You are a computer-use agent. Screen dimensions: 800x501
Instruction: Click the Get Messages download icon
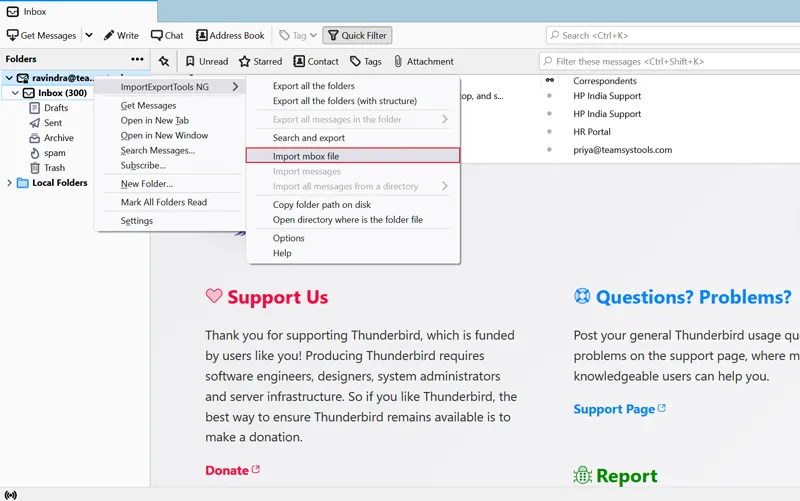(x=12, y=35)
